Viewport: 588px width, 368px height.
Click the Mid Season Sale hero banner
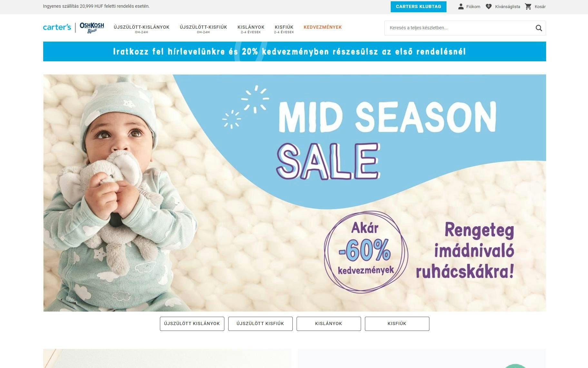295,193
